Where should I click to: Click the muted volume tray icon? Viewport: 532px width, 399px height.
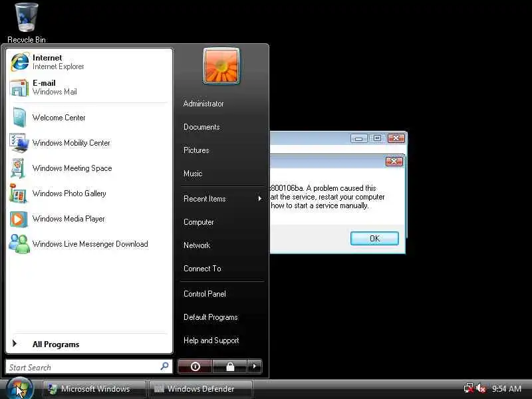point(481,388)
